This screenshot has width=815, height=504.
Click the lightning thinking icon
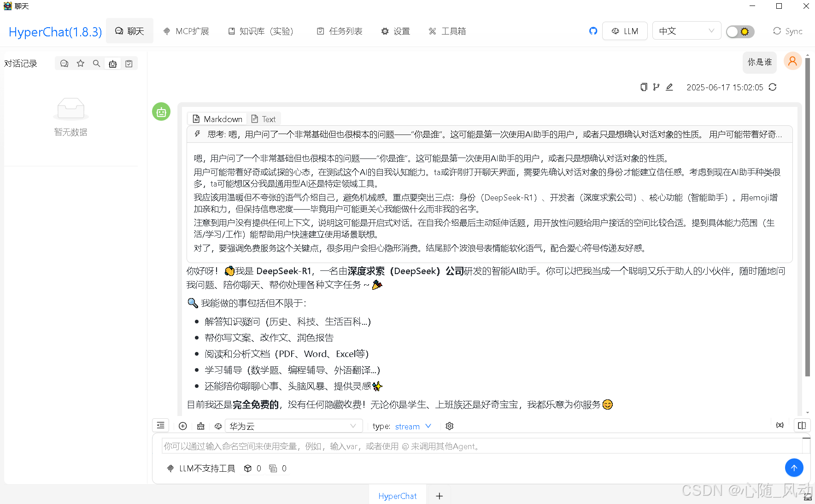tap(197, 134)
